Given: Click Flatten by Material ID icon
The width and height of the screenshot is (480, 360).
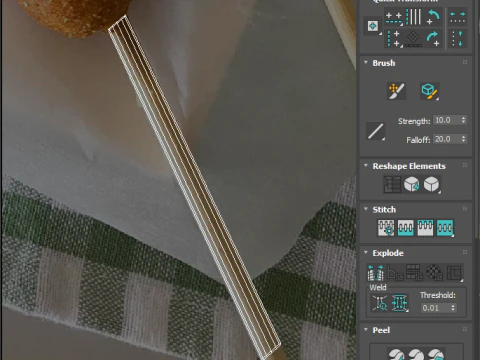Looking at the screenshot, I should coord(434,273).
